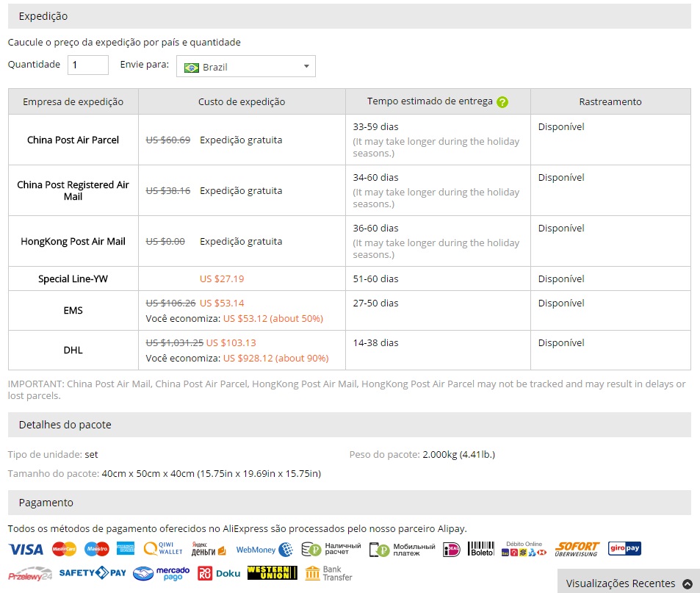Select China Post Air Parcel shipping
Image resolution: width=700 pixels, height=593 pixels.
click(73, 140)
